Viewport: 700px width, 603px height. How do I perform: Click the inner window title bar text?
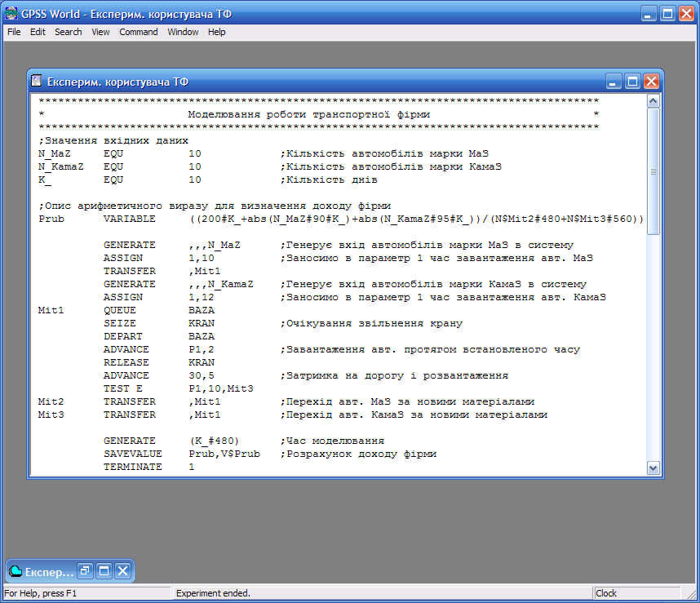tap(117, 82)
